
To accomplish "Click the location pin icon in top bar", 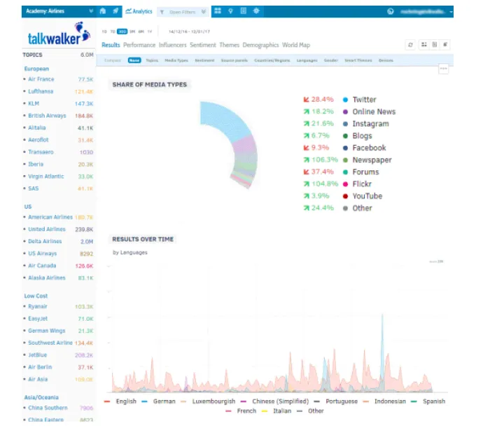I will click(x=230, y=11).
